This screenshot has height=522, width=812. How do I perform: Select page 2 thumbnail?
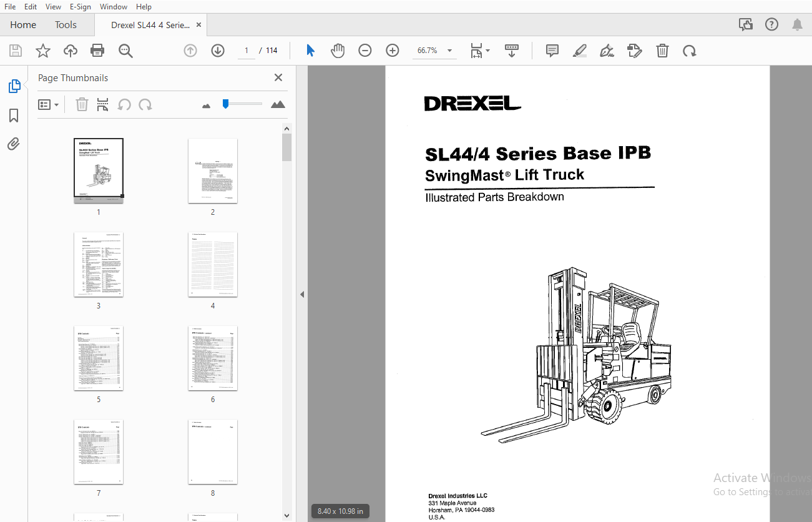(213, 170)
